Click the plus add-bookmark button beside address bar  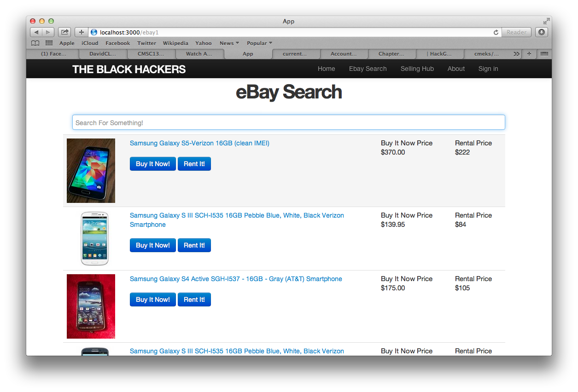pyautogui.click(x=81, y=32)
